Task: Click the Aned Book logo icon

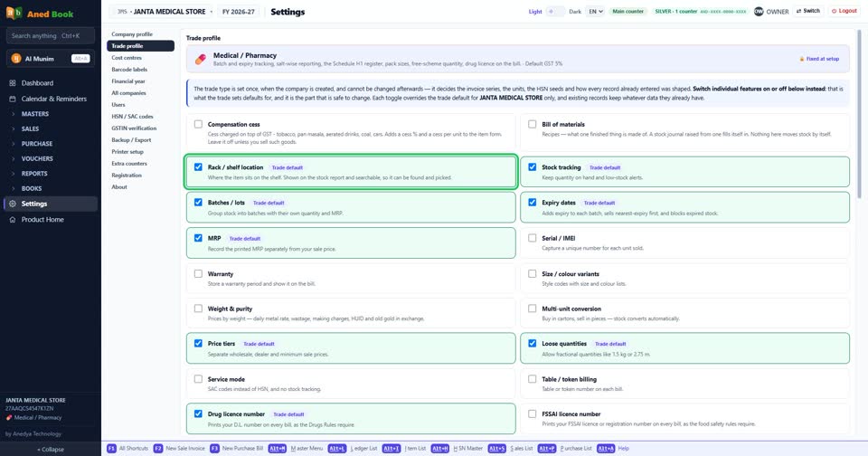Action: pos(14,13)
